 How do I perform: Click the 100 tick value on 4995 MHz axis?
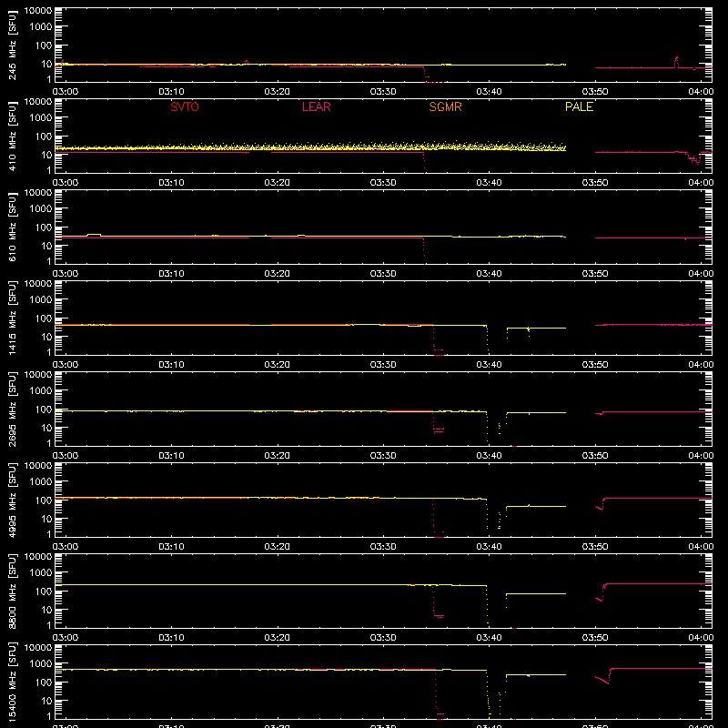[44, 500]
